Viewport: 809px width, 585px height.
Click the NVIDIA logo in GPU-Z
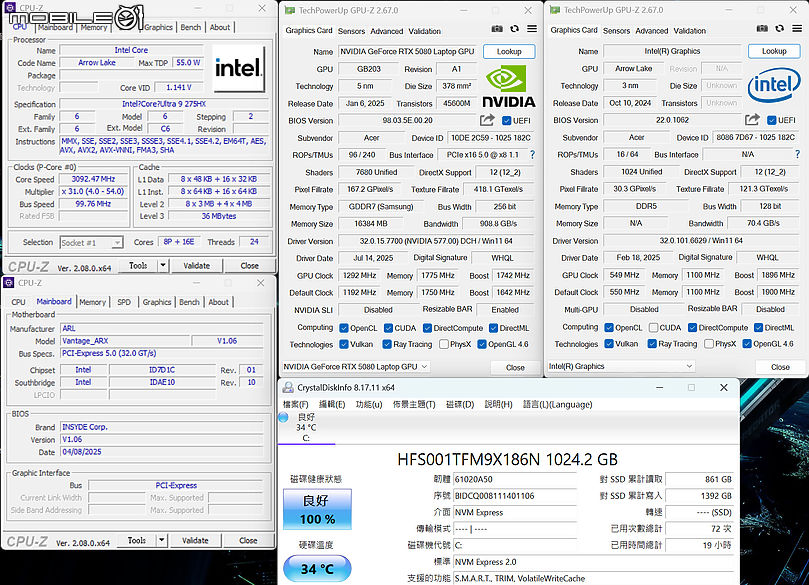pos(509,86)
